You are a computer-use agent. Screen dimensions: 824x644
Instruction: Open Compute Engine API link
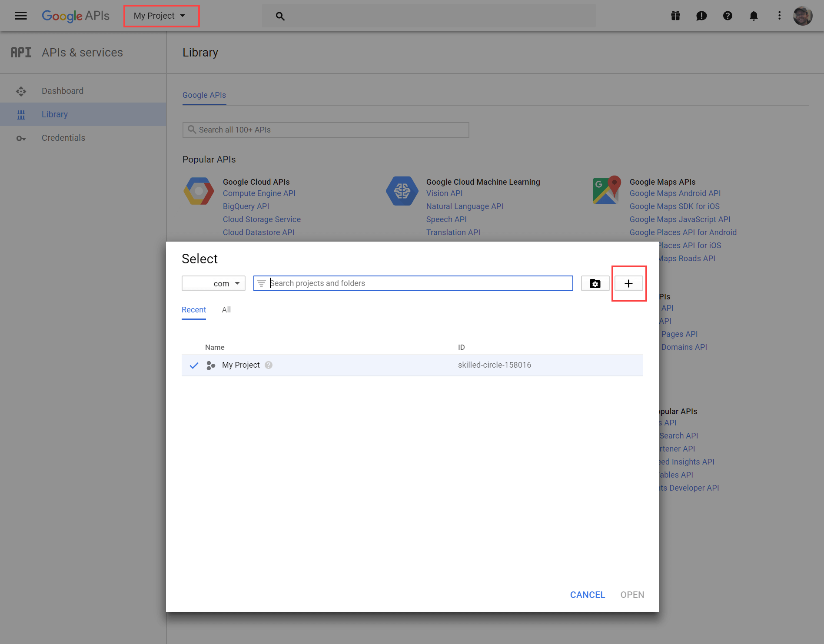(x=259, y=193)
